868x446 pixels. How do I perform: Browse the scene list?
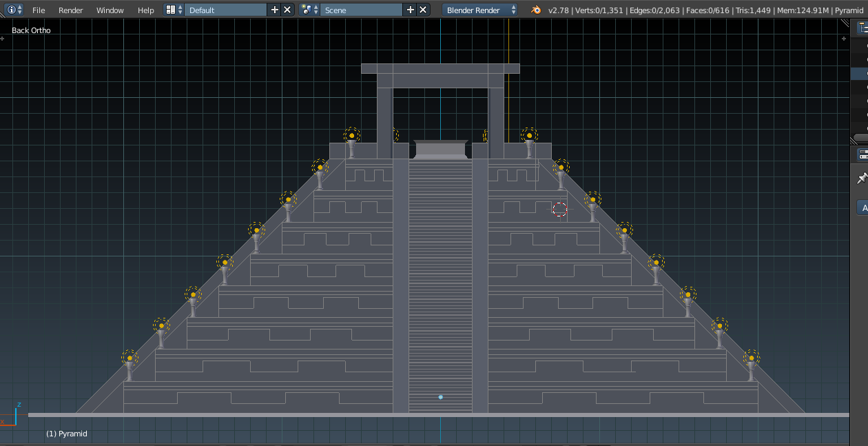(310, 10)
